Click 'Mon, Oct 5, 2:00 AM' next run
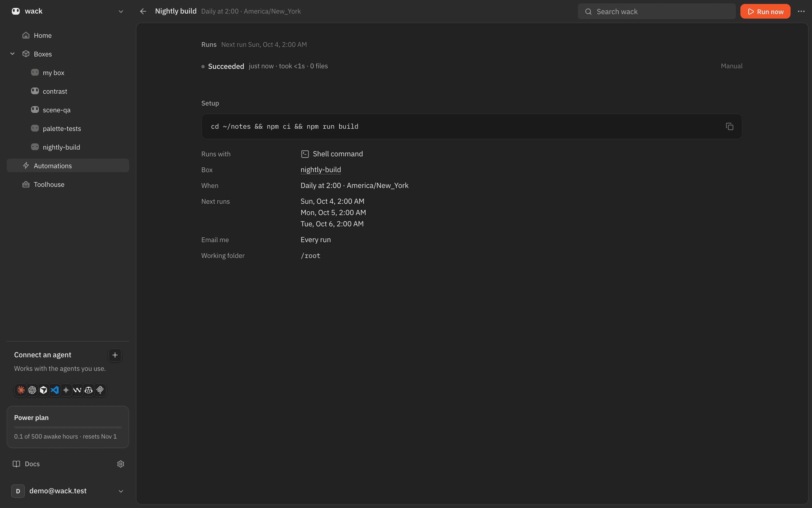 [333, 213]
